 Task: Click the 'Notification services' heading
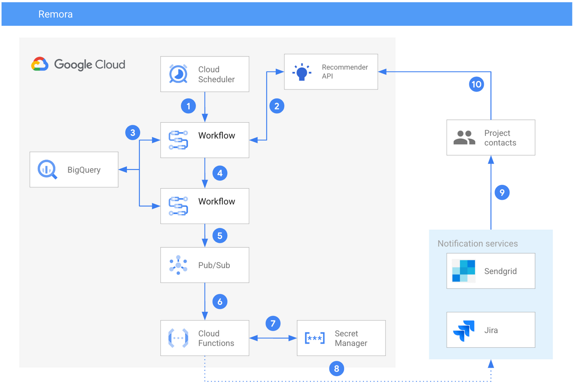[x=478, y=243]
